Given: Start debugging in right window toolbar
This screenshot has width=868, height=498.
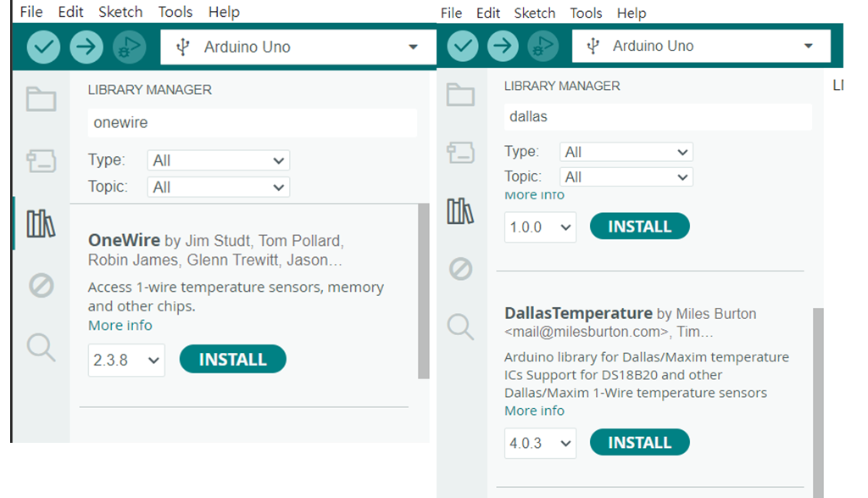Looking at the screenshot, I should (543, 46).
